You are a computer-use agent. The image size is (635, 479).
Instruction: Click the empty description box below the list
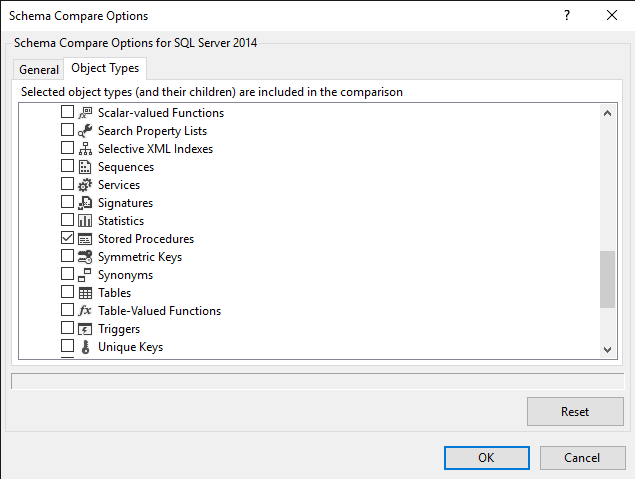(x=318, y=381)
